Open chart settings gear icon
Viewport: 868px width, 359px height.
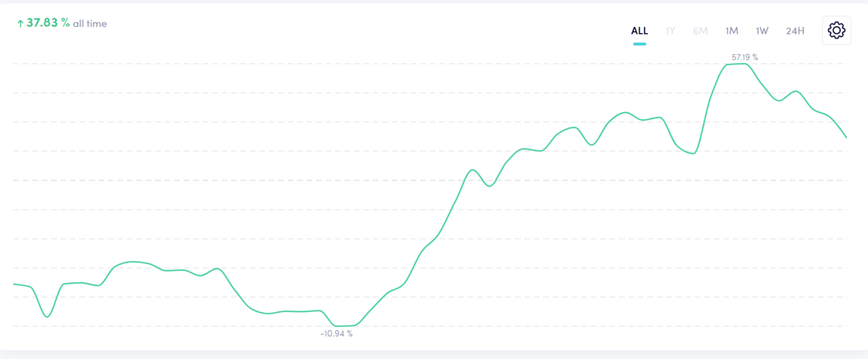pos(836,30)
